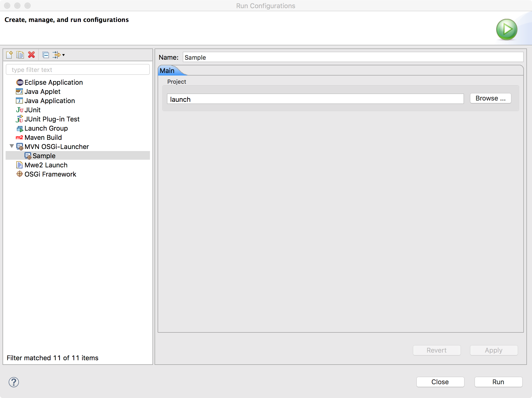Image resolution: width=532 pixels, height=398 pixels.
Task: Select the Maven Build entry
Action: coord(43,138)
